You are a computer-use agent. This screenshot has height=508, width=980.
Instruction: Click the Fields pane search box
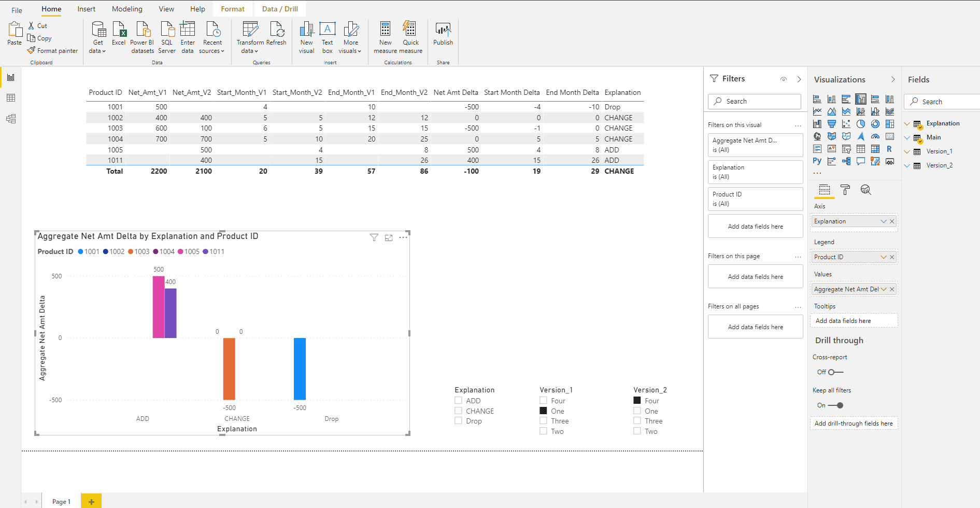coord(942,102)
